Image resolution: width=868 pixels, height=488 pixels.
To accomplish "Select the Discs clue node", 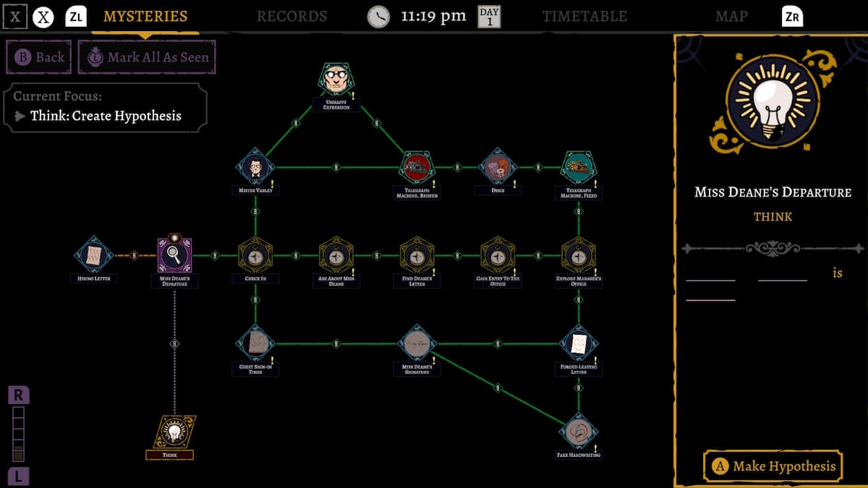I will (x=498, y=168).
